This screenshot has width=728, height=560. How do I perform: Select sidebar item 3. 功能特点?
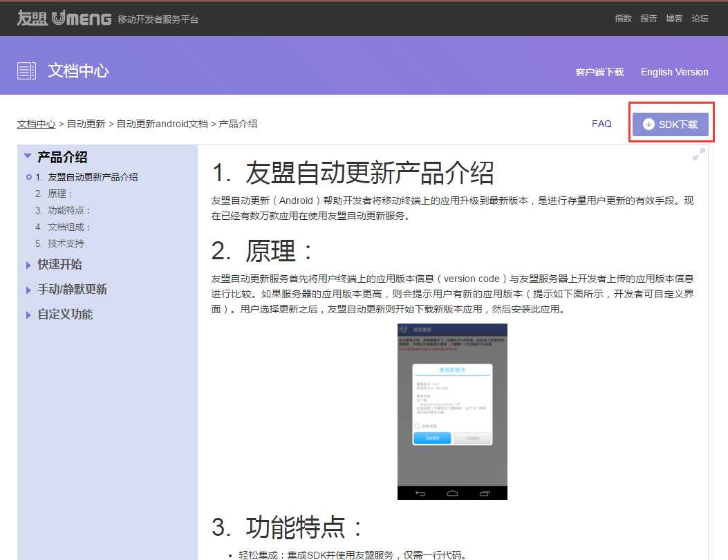click(x=63, y=210)
